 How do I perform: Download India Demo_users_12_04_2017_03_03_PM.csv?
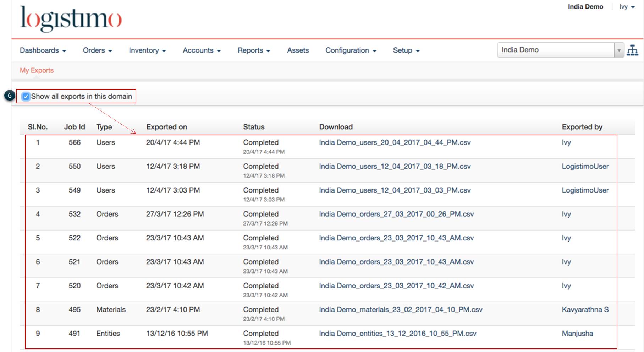point(395,190)
